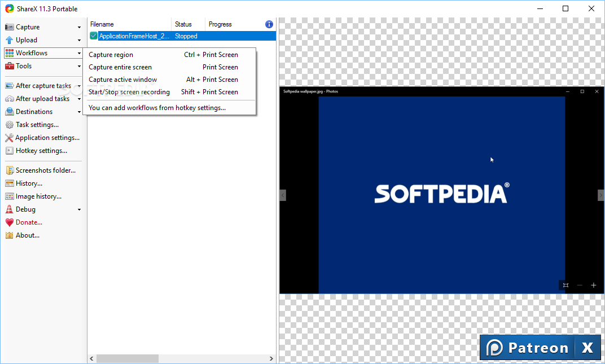Click the Capture camera icon

(9, 27)
